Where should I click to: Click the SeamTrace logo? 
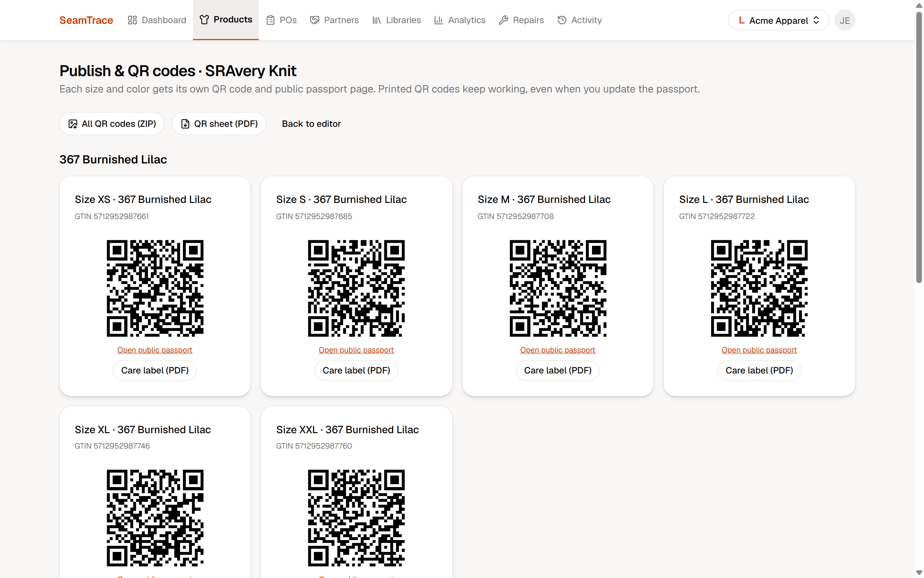(86, 20)
